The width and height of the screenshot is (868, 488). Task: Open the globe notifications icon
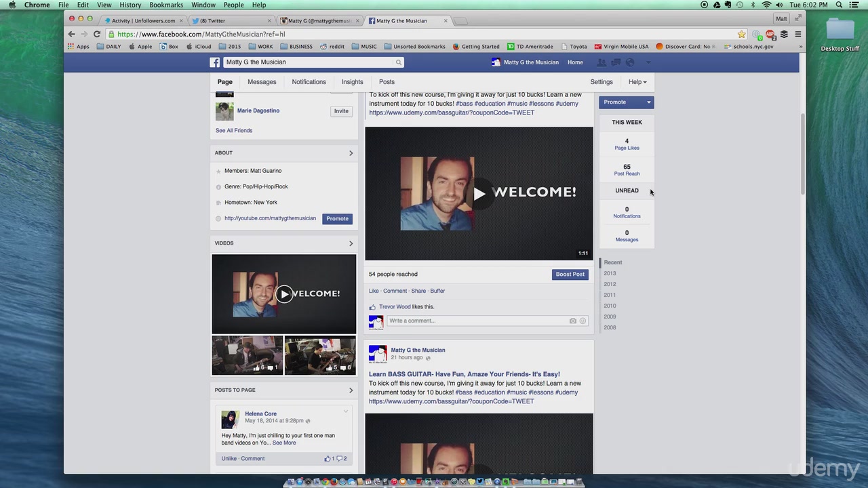click(630, 62)
